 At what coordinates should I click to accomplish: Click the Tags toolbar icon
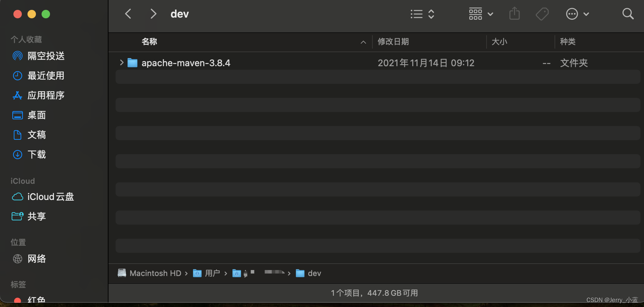coord(542,14)
